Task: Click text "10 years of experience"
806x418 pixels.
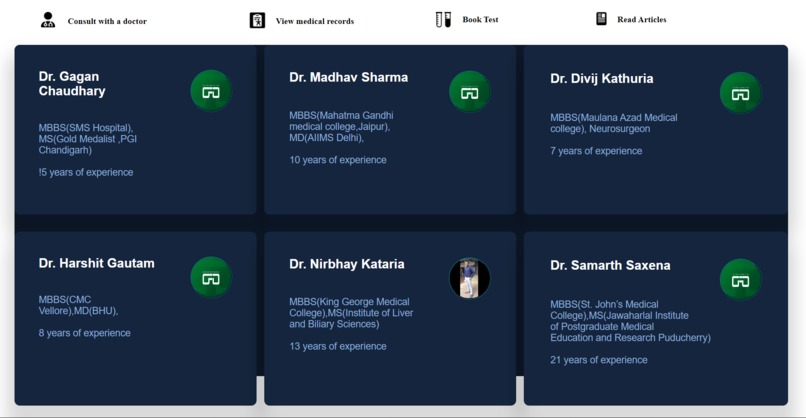Action: point(338,160)
